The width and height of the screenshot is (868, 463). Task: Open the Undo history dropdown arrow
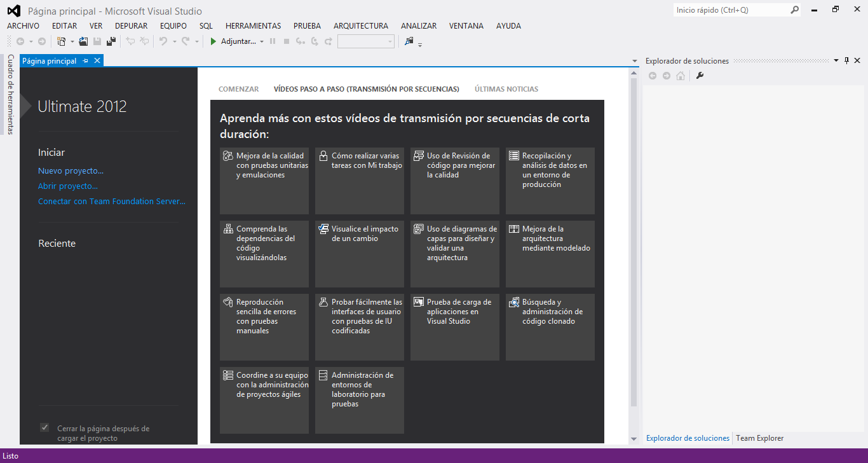coord(175,42)
